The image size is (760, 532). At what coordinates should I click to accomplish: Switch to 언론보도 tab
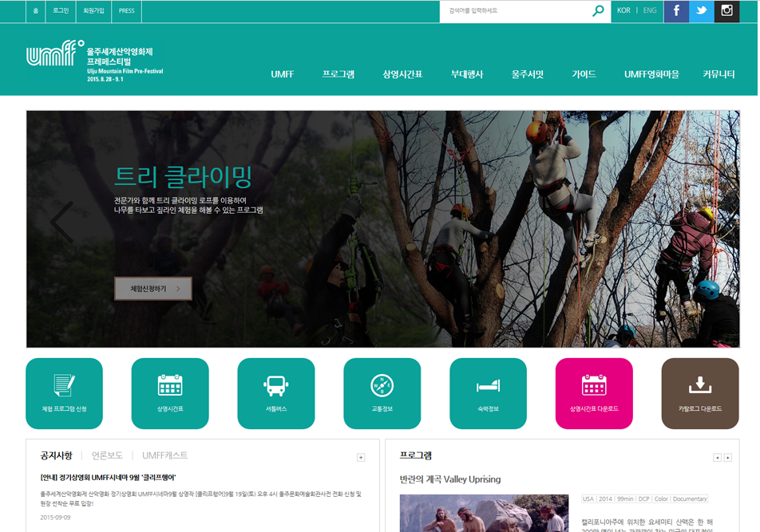point(107,455)
